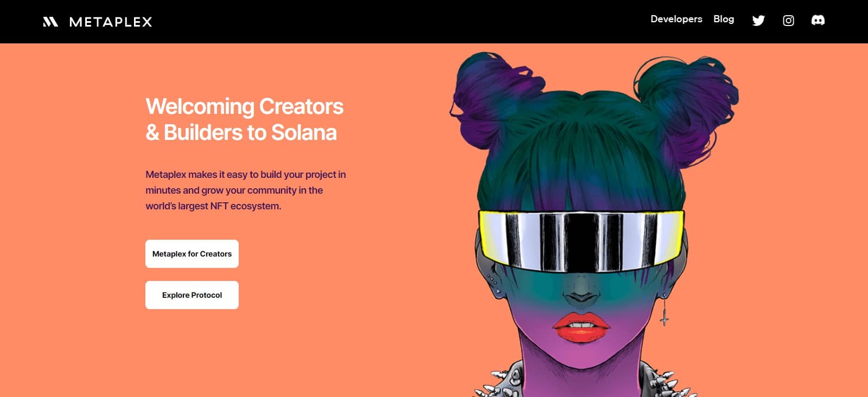Image resolution: width=868 pixels, height=397 pixels.
Task: Open the Discord icon in the header
Action: (818, 20)
